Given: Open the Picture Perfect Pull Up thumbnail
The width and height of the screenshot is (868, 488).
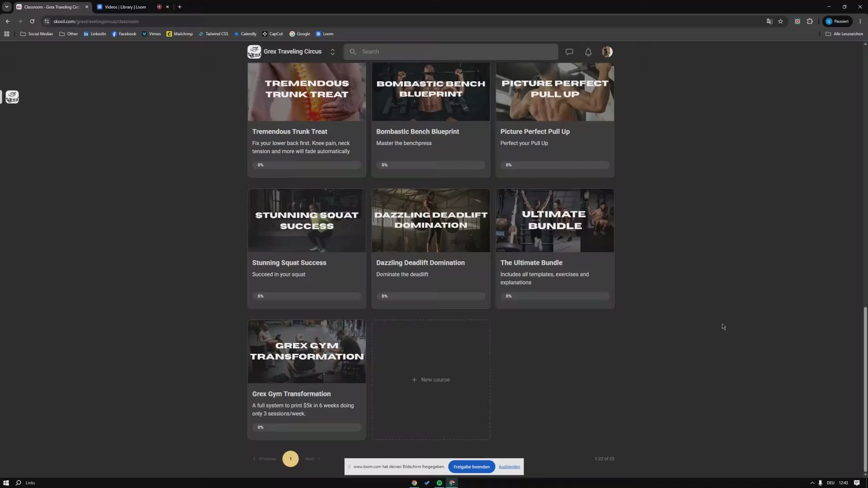Looking at the screenshot, I should pyautogui.click(x=555, y=92).
